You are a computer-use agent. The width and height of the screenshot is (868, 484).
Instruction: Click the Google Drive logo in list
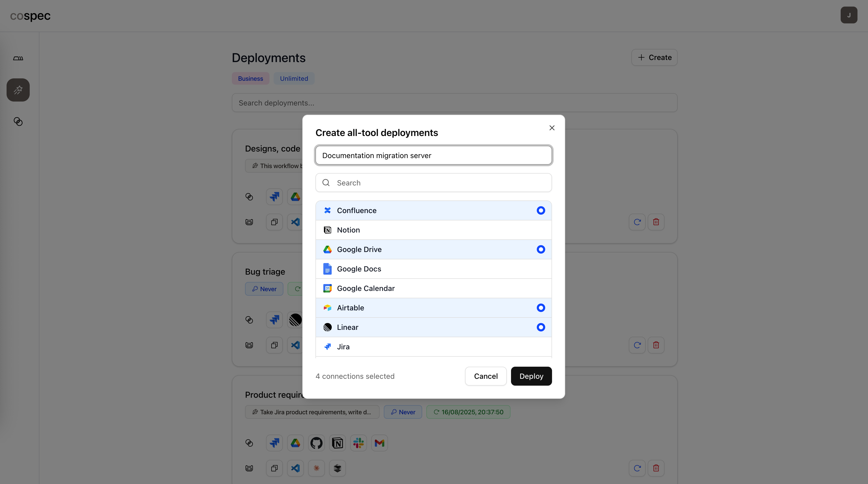click(x=327, y=249)
